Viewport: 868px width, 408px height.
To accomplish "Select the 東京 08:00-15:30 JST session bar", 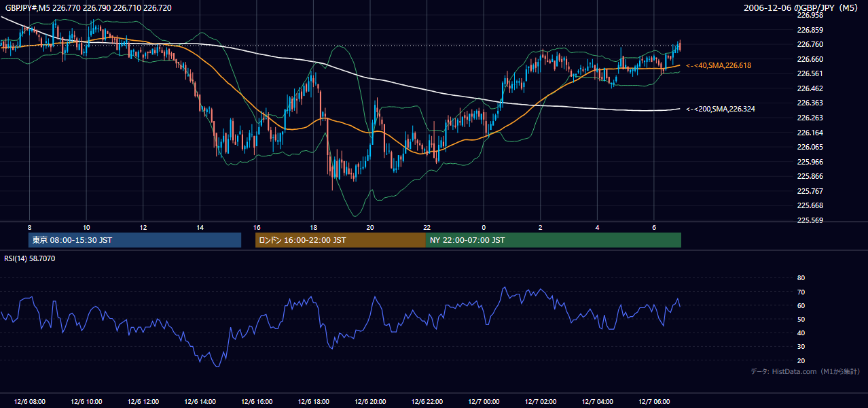I will point(134,240).
